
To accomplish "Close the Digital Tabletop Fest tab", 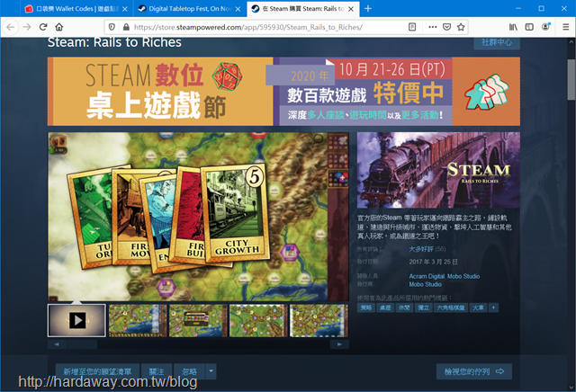I will tap(238, 9).
